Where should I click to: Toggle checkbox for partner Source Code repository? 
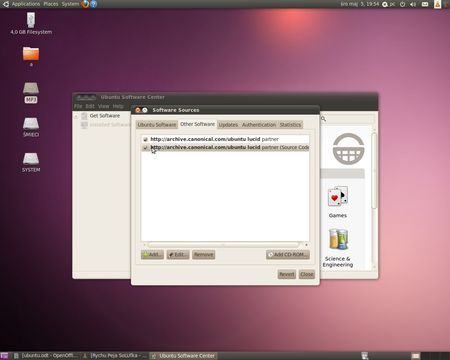(x=145, y=147)
